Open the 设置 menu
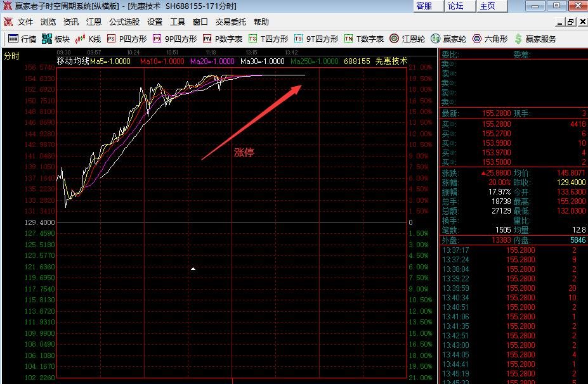Screen dimensions: 588x384 [x=155, y=22]
